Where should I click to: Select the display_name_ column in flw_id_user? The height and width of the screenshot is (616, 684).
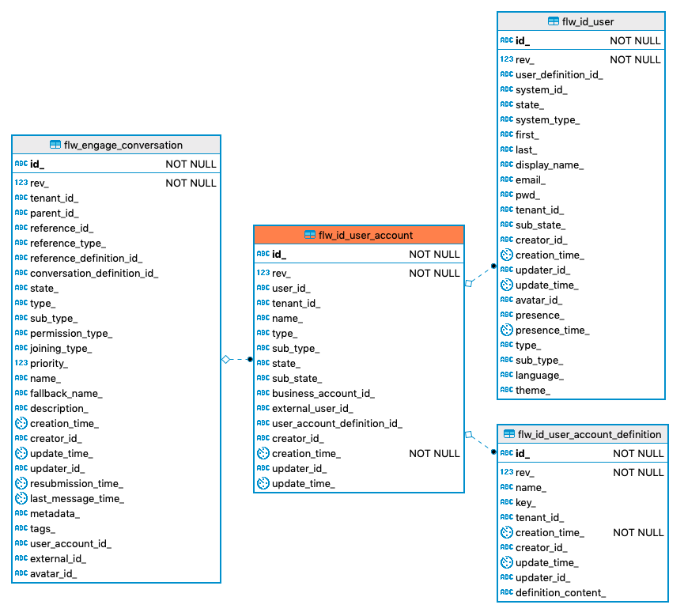550,164
